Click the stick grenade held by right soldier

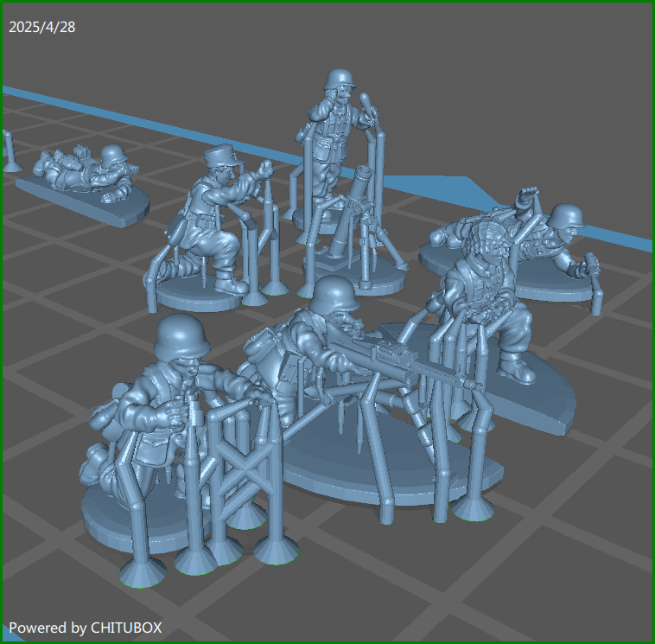[593, 264]
